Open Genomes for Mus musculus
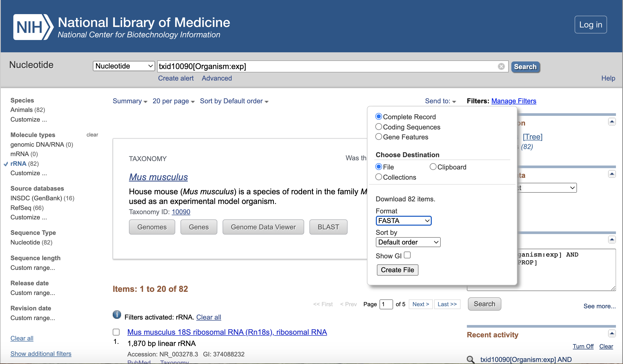The width and height of the screenshot is (623, 364). pyautogui.click(x=152, y=227)
